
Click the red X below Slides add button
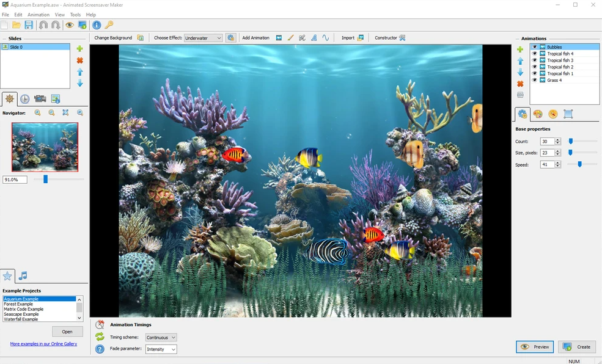[79, 60]
